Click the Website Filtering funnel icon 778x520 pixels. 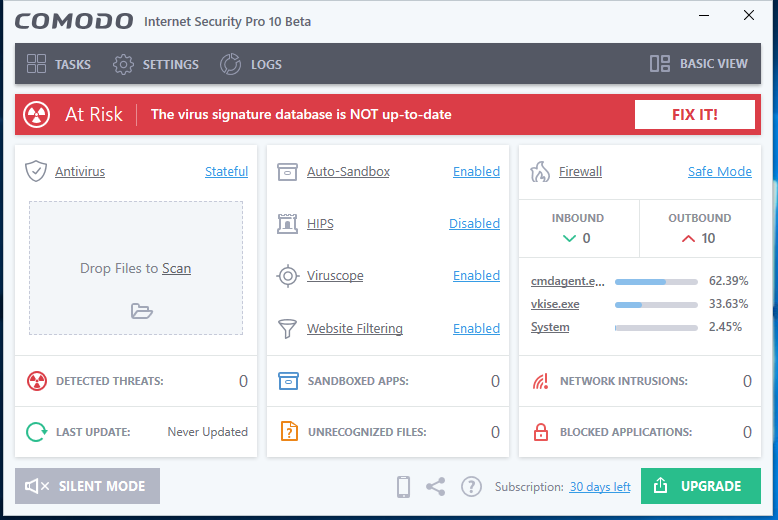click(288, 328)
